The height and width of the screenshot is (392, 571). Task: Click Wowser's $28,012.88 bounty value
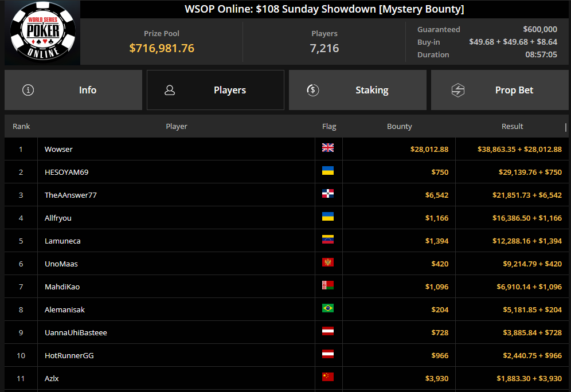(x=429, y=149)
